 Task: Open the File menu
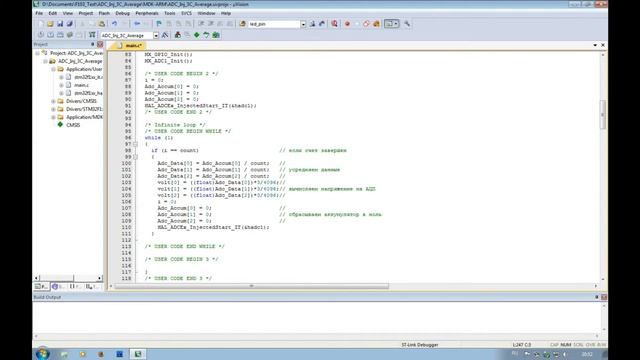click(x=39, y=13)
